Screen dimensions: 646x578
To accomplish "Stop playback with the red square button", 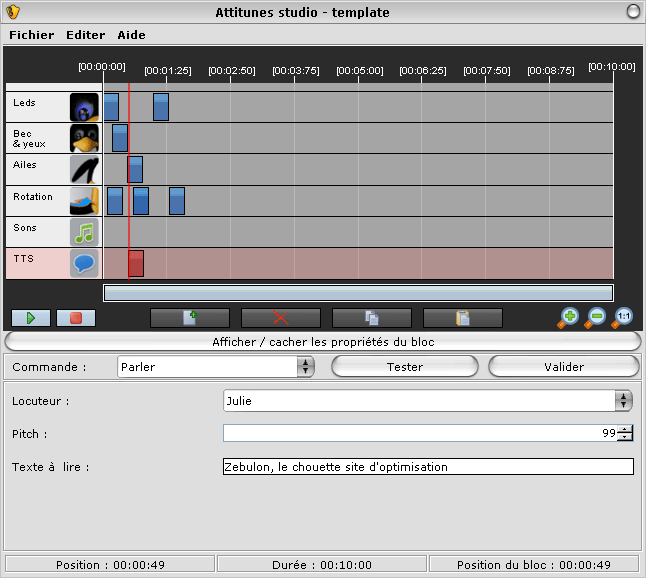I will [x=76, y=318].
